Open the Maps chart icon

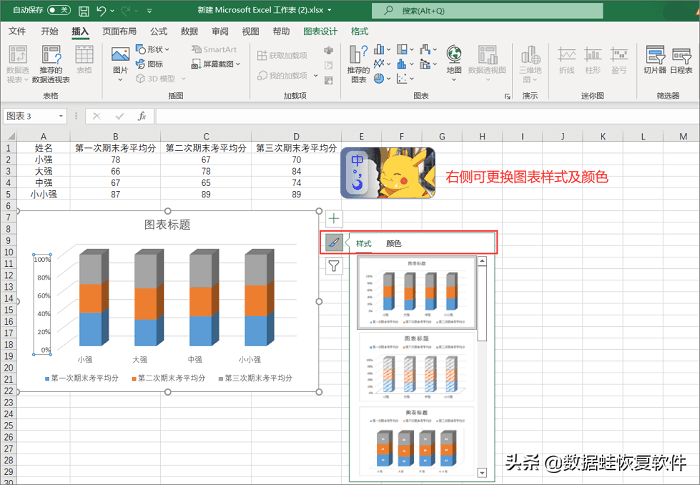pyautogui.click(x=454, y=63)
